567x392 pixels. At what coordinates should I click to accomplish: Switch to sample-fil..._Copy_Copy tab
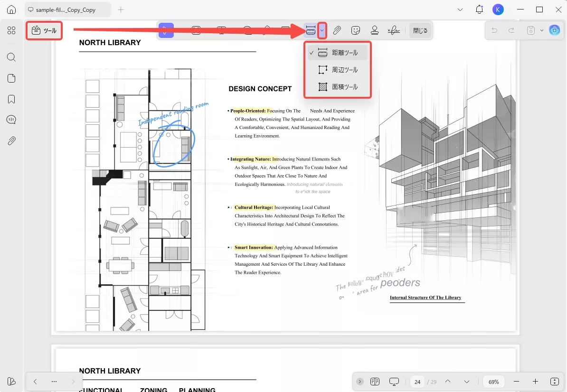tap(67, 9)
